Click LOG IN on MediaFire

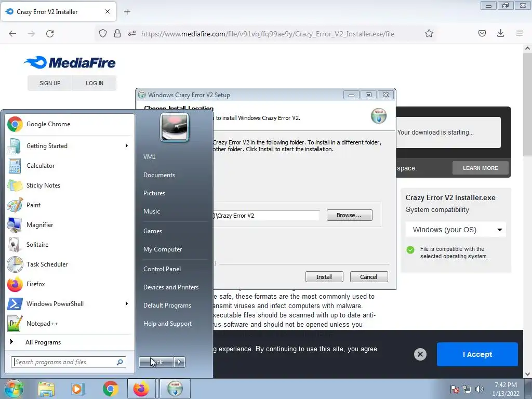point(95,83)
